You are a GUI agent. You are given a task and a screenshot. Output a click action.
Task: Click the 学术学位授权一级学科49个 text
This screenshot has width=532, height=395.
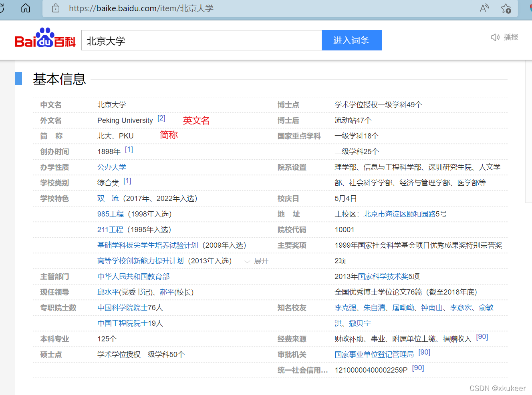(x=379, y=105)
